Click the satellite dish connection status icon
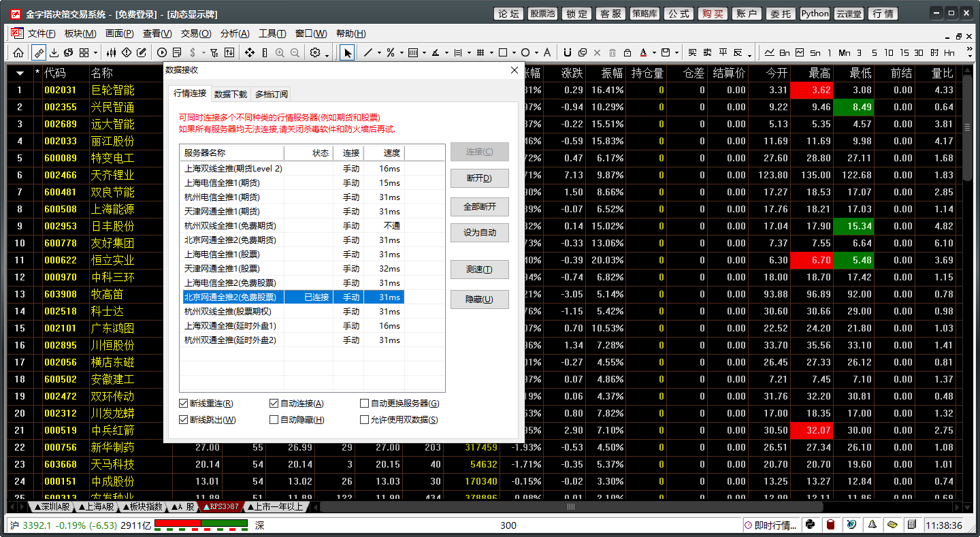Image resolution: width=980 pixels, height=537 pixels. [851, 525]
